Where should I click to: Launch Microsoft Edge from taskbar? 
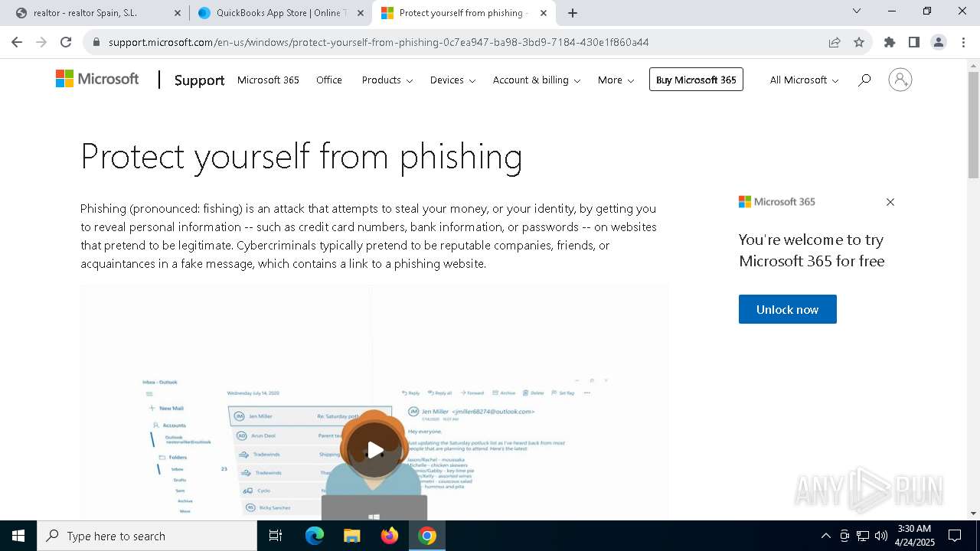click(315, 536)
